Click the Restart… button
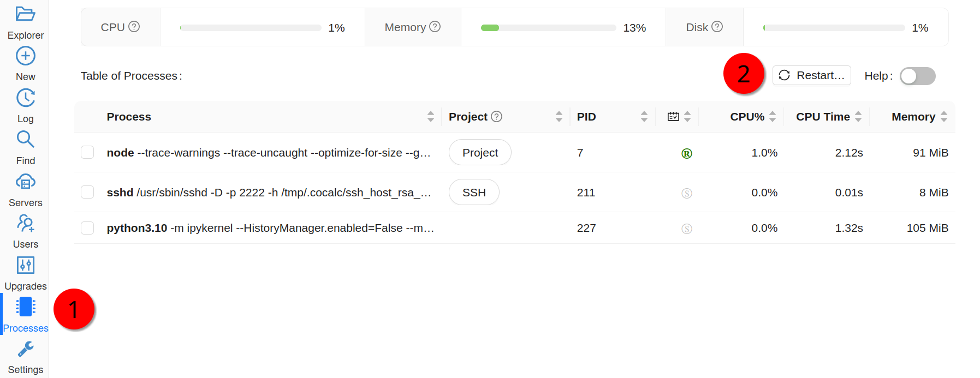Image resolution: width=980 pixels, height=378 pixels. point(811,75)
